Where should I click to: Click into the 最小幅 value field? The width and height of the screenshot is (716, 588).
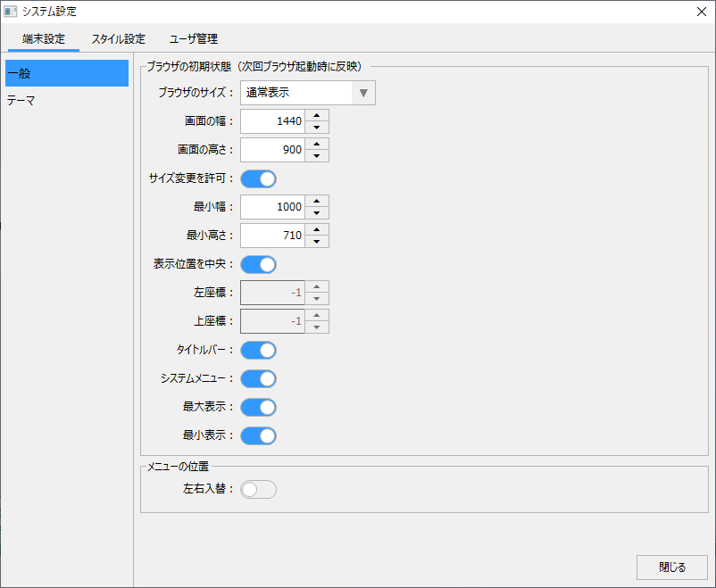272,207
